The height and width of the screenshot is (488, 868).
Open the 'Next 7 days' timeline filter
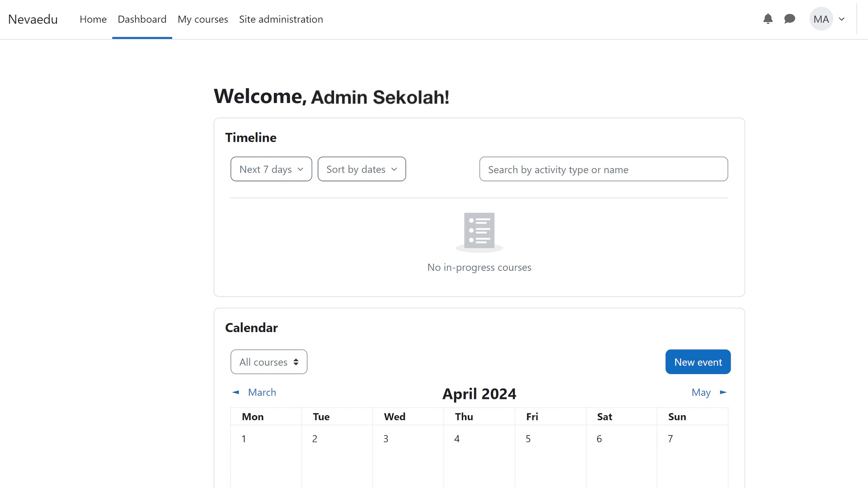point(271,169)
